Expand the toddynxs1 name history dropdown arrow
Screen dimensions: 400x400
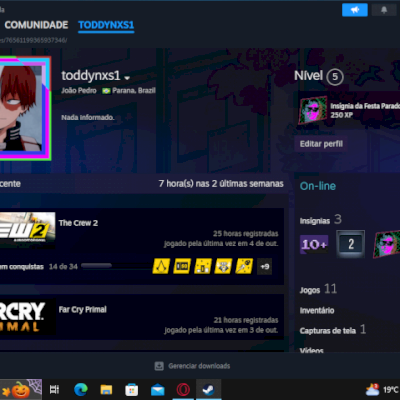127,78
